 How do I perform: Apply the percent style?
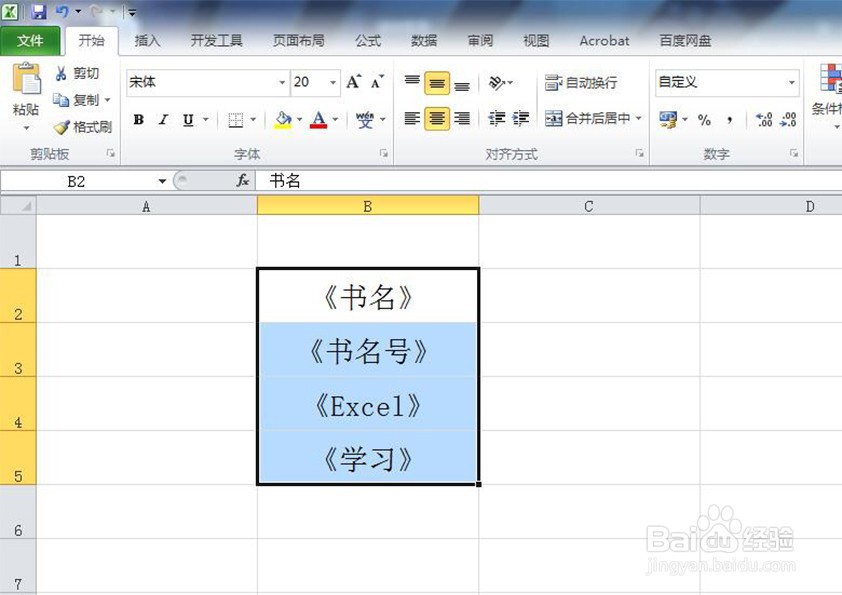tap(705, 120)
